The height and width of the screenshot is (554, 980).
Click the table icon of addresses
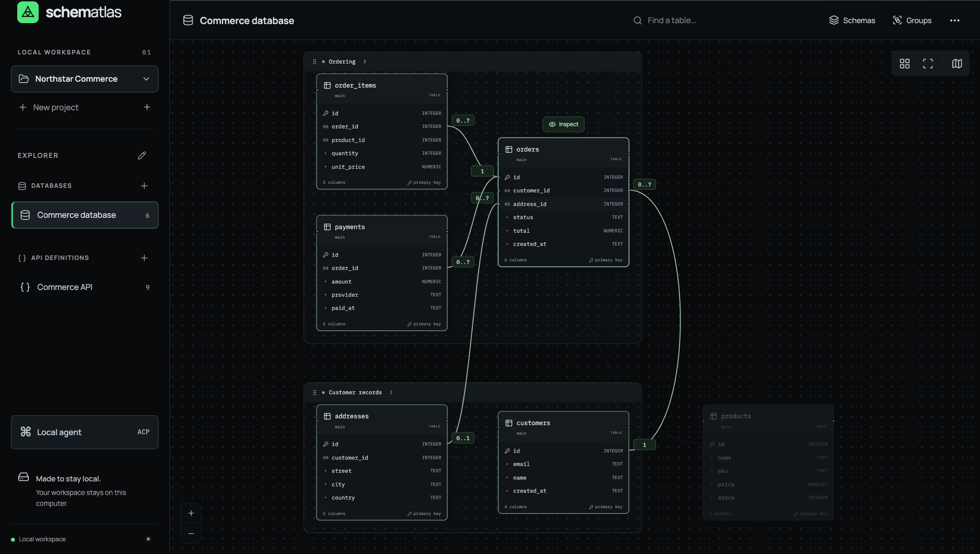pos(327,416)
